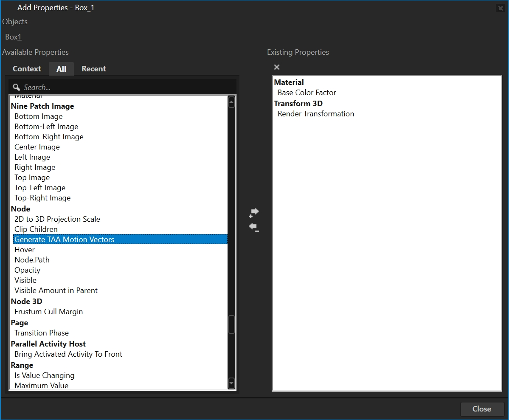Select Visible Amount in Parent property
509x420 pixels.
pyautogui.click(x=56, y=290)
